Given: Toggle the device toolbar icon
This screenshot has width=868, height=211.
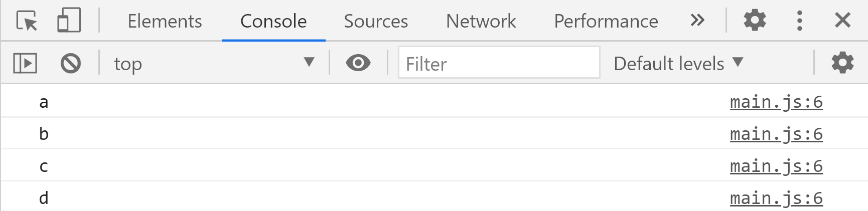Looking at the screenshot, I should (69, 21).
